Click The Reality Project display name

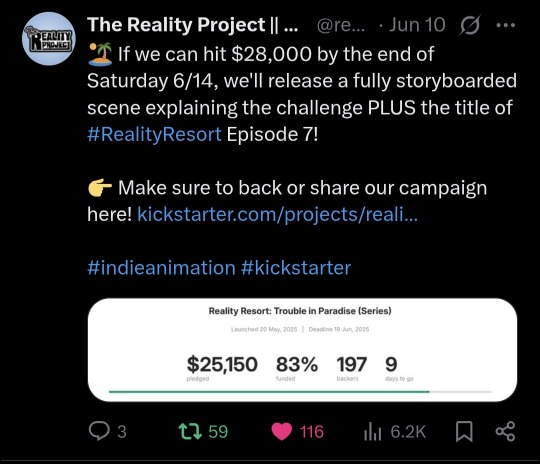coord(193,25)
